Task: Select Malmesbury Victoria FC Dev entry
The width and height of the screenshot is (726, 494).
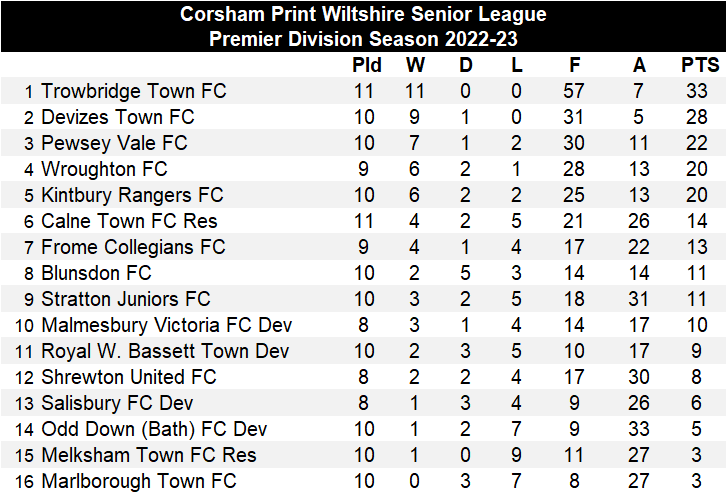Action: pos(167,325)
